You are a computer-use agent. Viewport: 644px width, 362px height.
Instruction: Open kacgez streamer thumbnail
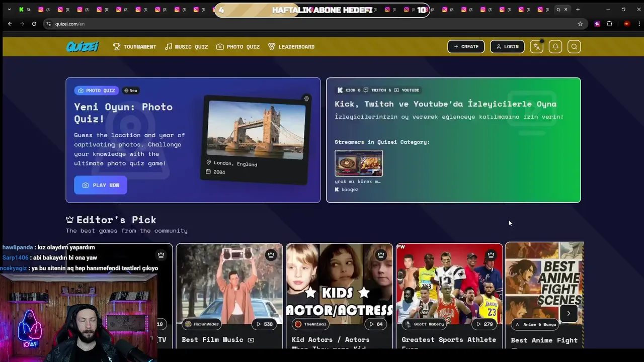point(359,163)
